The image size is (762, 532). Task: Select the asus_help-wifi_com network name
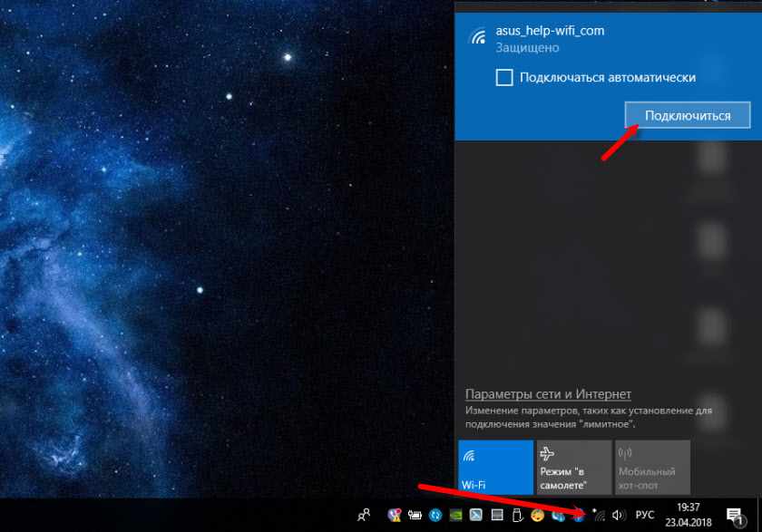550,31
